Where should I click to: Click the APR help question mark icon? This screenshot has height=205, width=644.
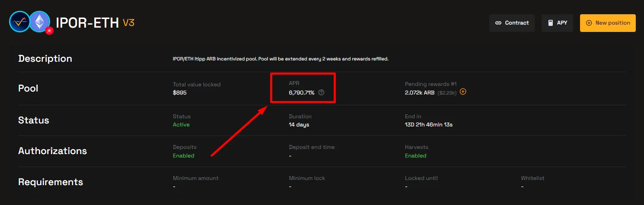(x=321, y=92)
